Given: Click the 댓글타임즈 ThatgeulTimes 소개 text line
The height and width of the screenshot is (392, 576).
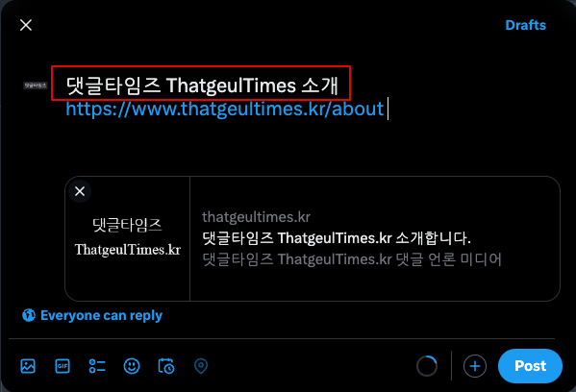Looking at the screenshot, I should point(202,86).
